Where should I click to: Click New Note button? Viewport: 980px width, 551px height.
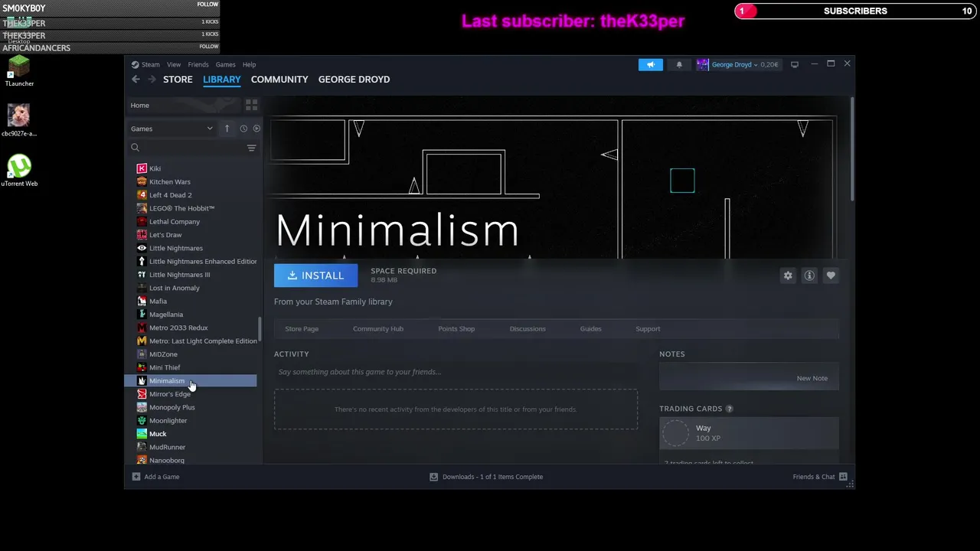(812, 378)
